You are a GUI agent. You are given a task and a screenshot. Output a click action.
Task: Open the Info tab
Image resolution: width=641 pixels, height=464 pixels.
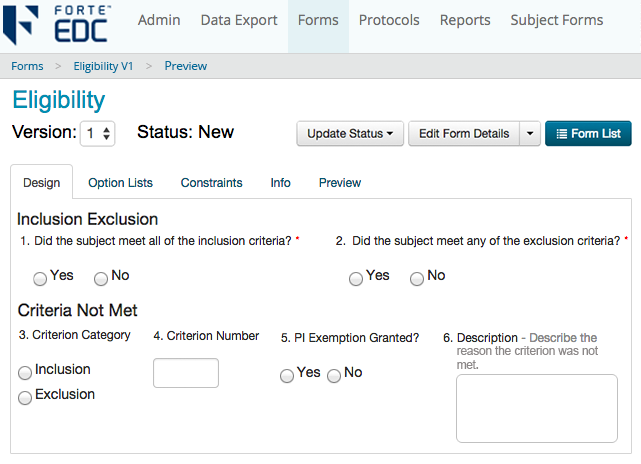click(x=280, y=183)
